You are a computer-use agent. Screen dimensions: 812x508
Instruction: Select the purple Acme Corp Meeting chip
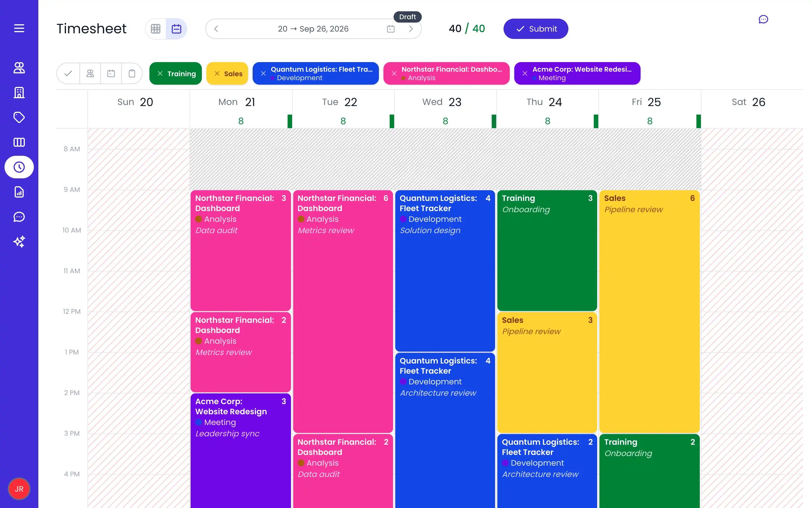577,74
